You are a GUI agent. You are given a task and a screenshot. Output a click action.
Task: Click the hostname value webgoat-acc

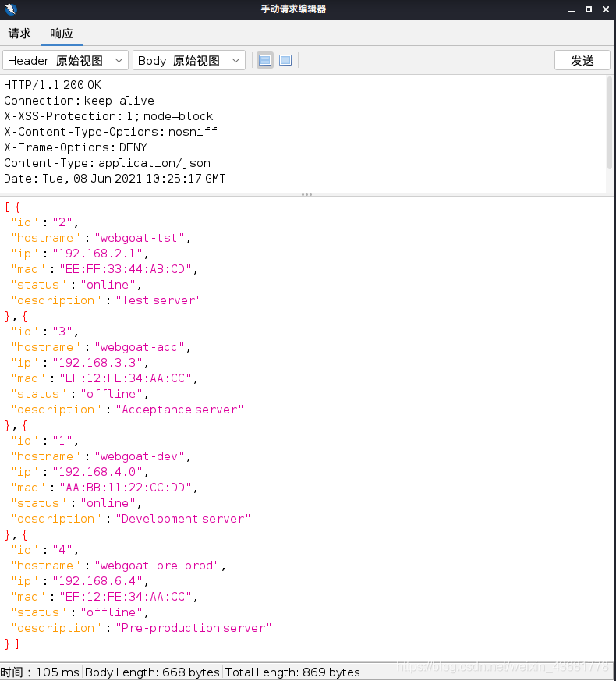click(140, 347)
